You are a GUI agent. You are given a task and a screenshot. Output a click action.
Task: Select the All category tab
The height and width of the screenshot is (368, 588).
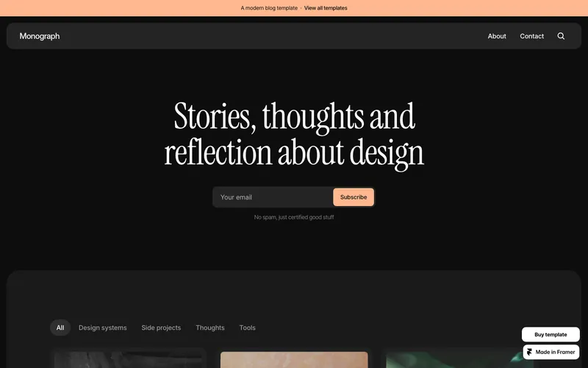(x=60, y=328)
